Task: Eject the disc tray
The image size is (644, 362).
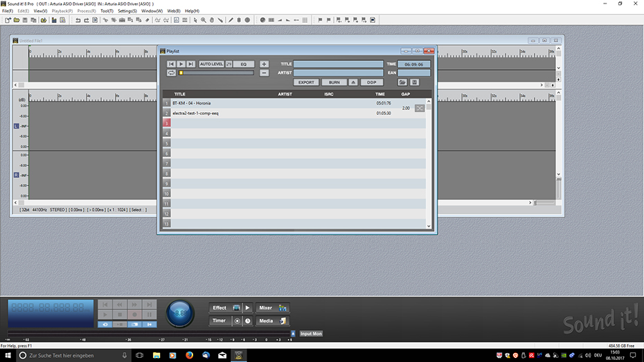Action: (353, 82)
